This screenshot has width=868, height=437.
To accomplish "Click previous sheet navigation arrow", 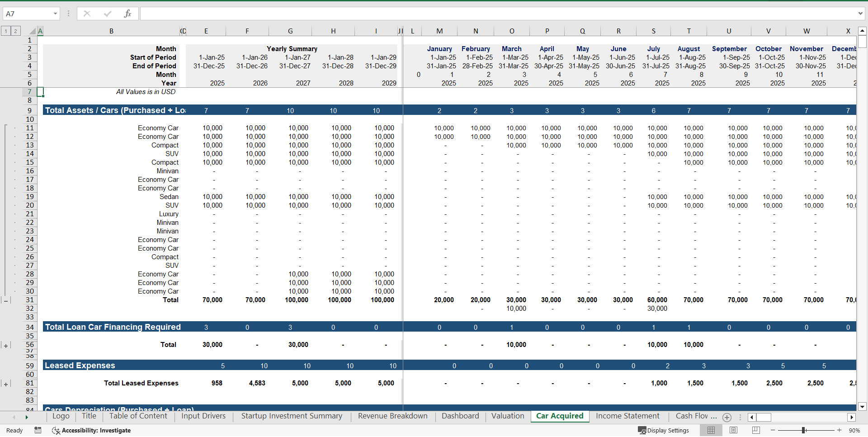I will (14, 417).
